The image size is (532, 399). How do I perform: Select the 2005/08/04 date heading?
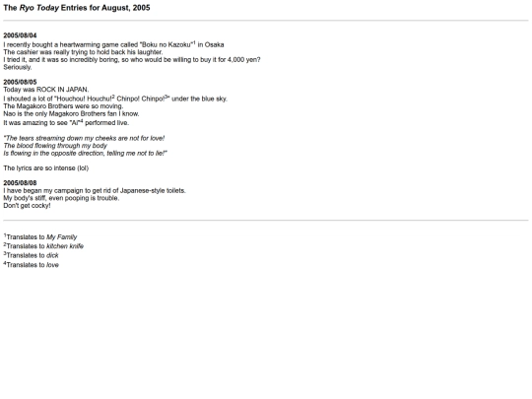point(20,35)
